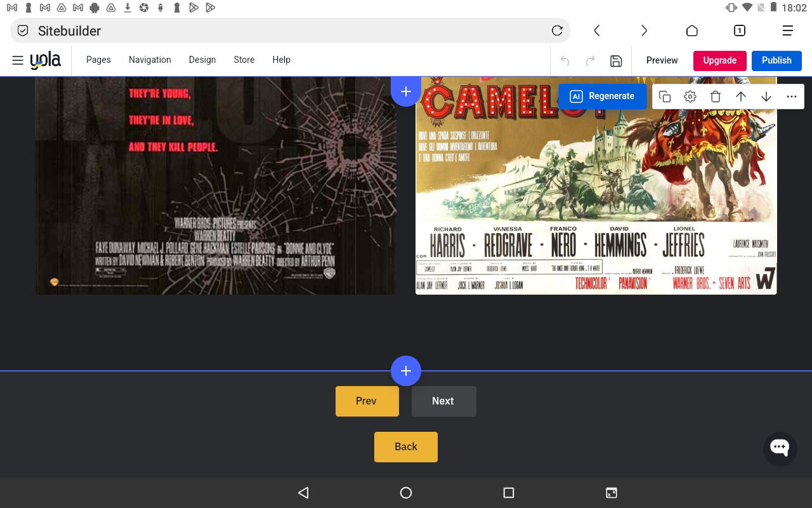
Task: Click the AI Regenerate button
Action: 603,97
